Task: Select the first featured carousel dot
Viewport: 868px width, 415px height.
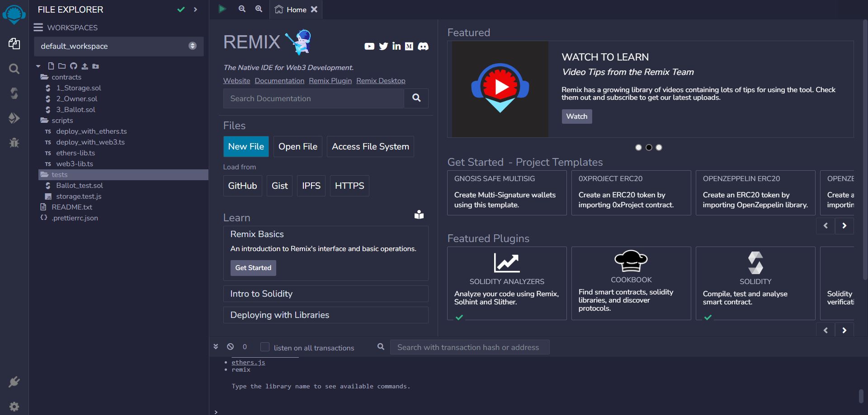Action: (x=638, y=148)
